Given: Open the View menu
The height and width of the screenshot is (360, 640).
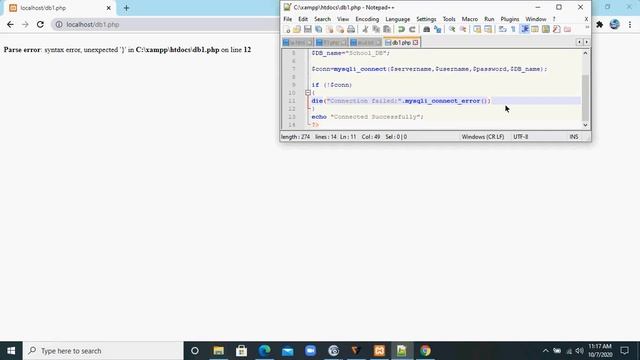Looking at the screenshot, I should click(343, 19).
